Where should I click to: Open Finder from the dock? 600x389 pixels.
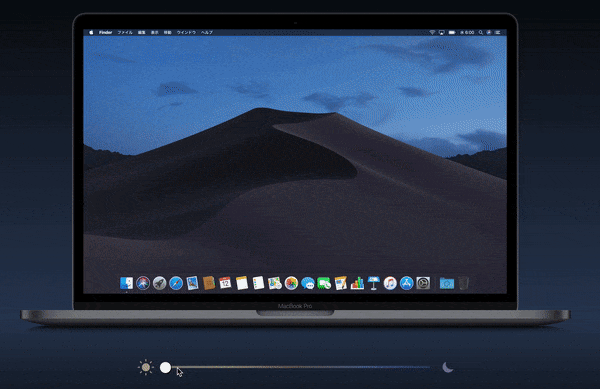coord(127,283)
